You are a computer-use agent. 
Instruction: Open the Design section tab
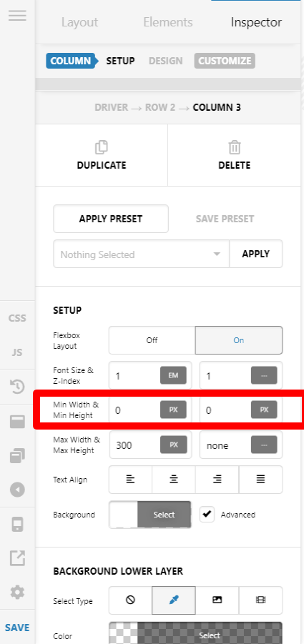[x=165, y=61]
